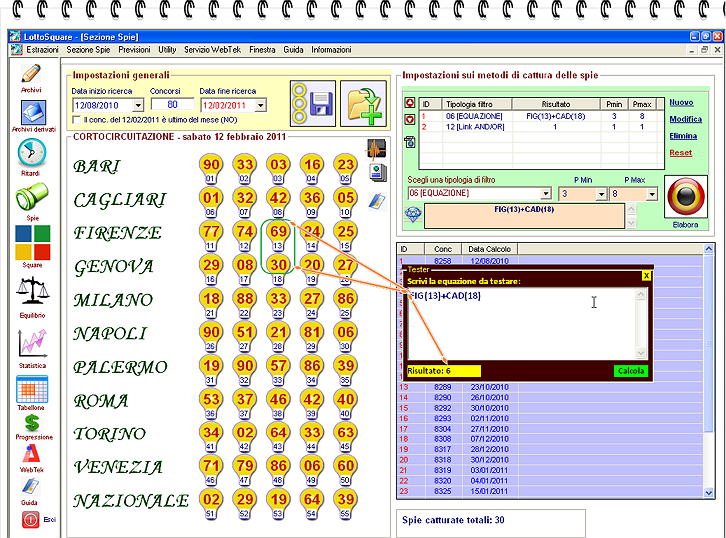Toggle the ultimo del mese checkbox

77,120
